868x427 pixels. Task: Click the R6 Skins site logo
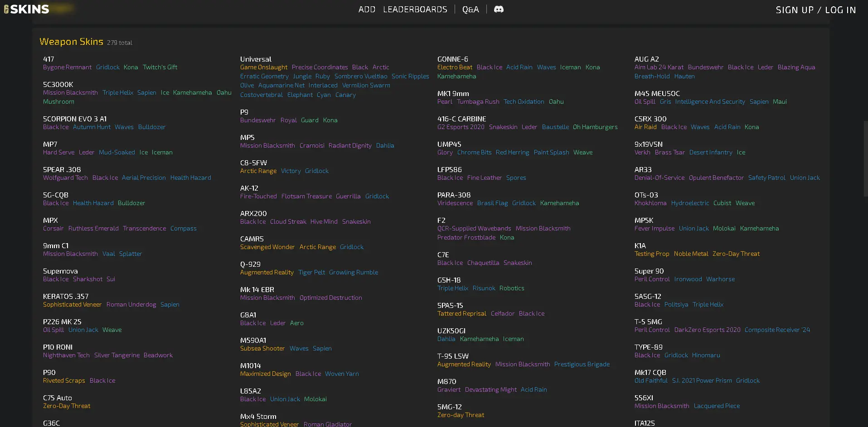27,9
